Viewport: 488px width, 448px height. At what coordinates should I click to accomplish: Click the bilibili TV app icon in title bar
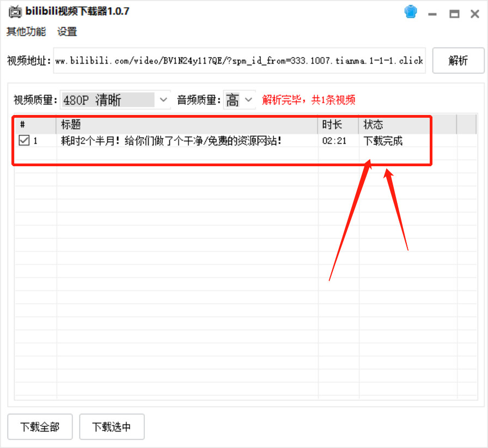coord(15,12)
